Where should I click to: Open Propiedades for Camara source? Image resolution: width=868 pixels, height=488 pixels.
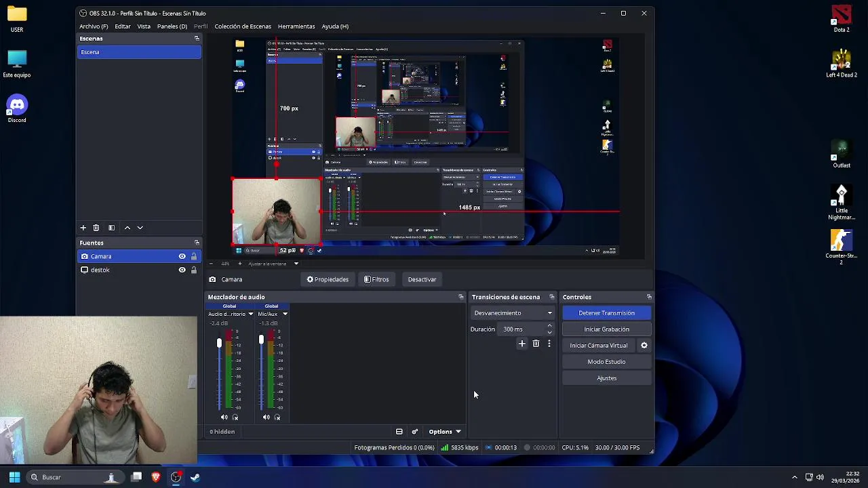point(328,279)
